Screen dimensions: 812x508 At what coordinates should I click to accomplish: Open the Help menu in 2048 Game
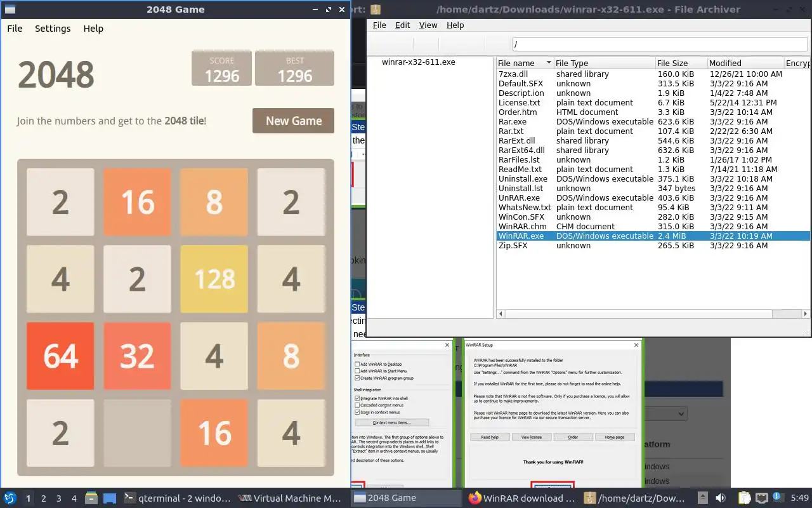click(93, 29)
